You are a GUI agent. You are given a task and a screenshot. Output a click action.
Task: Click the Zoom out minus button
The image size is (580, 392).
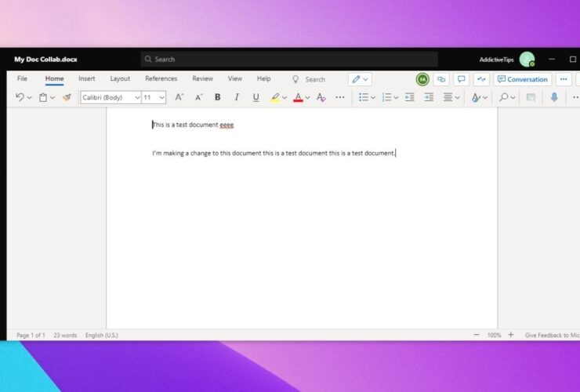click(477, 335)
